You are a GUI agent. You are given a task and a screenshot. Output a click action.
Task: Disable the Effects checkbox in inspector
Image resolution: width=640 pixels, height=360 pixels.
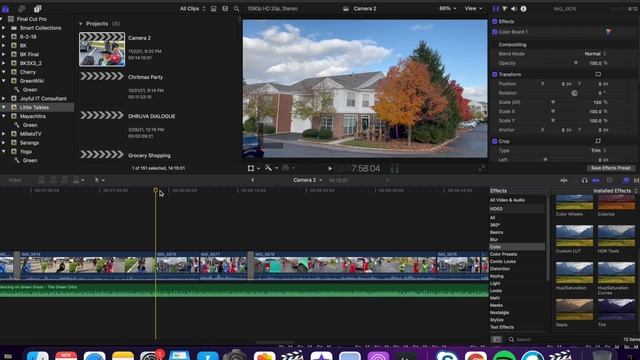click(x=495, y=22)
